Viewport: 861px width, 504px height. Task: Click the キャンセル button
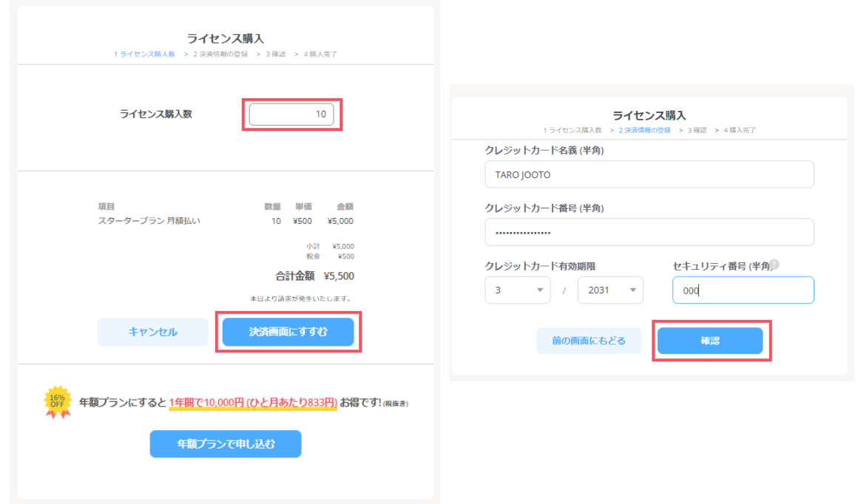pos(152,332)
